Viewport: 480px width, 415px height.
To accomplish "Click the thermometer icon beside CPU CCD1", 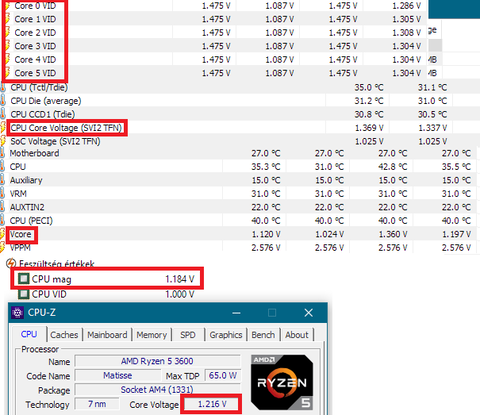I will point(3,114).
